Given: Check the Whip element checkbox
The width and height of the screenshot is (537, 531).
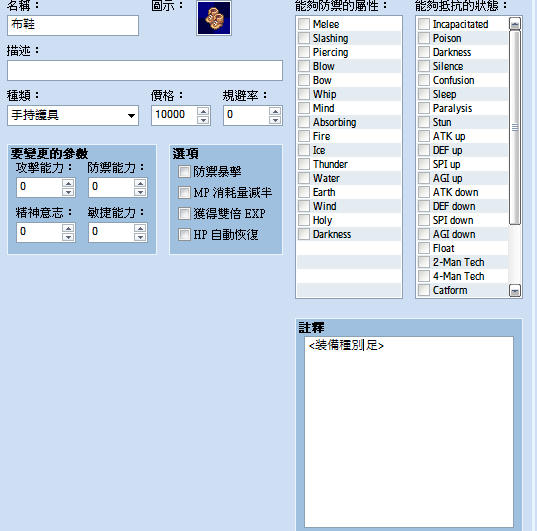Looking at the screenshot, I should [304, 94].
